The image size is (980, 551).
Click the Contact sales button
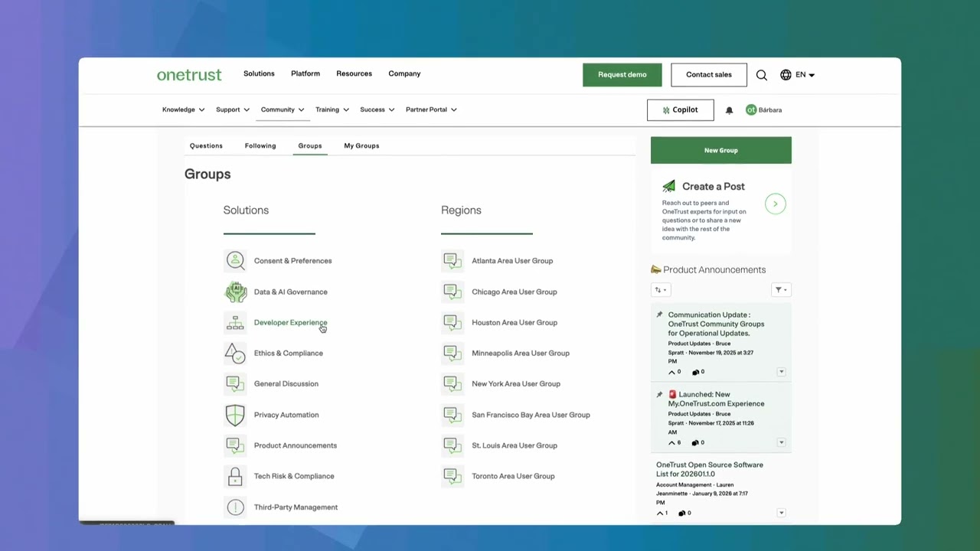(709, 75)
